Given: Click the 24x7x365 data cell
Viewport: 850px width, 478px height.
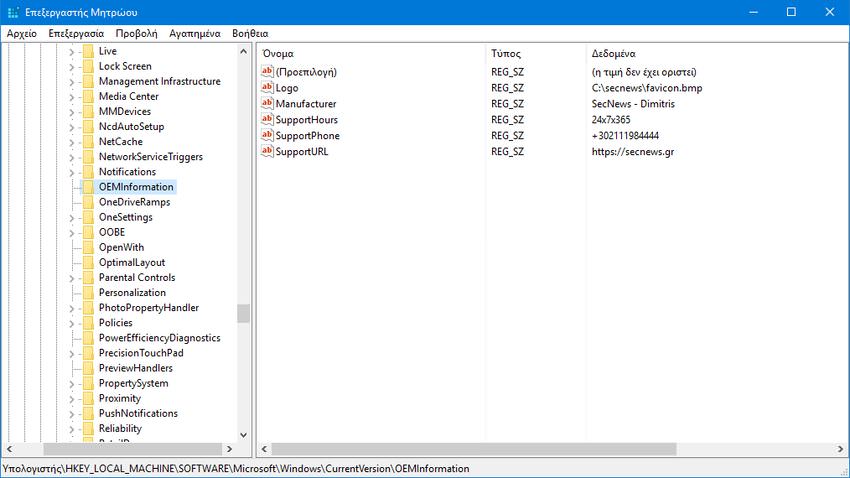Looking at the screenshot, I should point(611,119).
